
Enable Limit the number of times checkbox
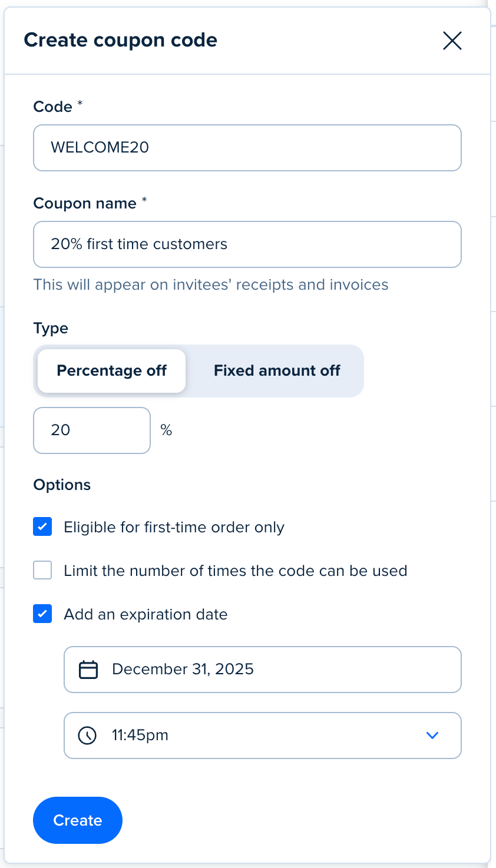[42, 570]
